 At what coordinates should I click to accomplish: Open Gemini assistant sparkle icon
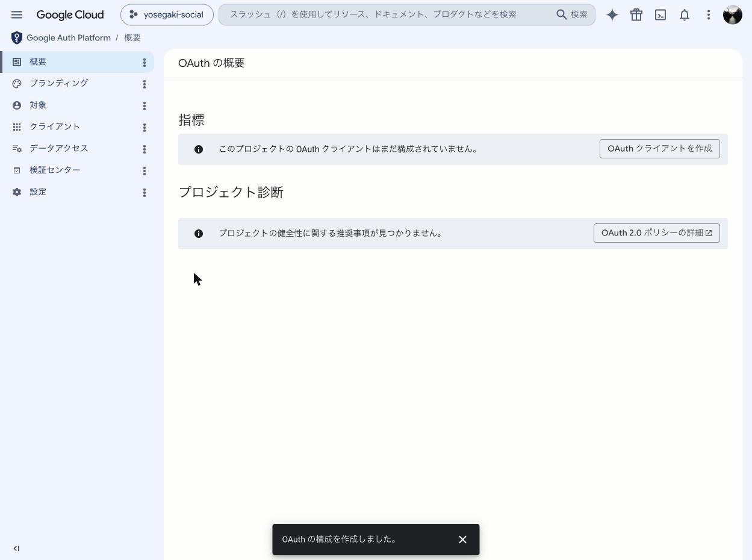(612, 14)
